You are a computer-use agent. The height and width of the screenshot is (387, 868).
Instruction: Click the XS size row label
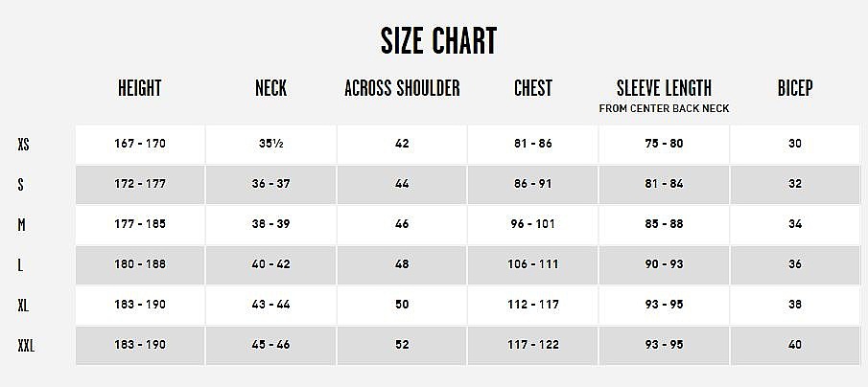tap(23, 145)
